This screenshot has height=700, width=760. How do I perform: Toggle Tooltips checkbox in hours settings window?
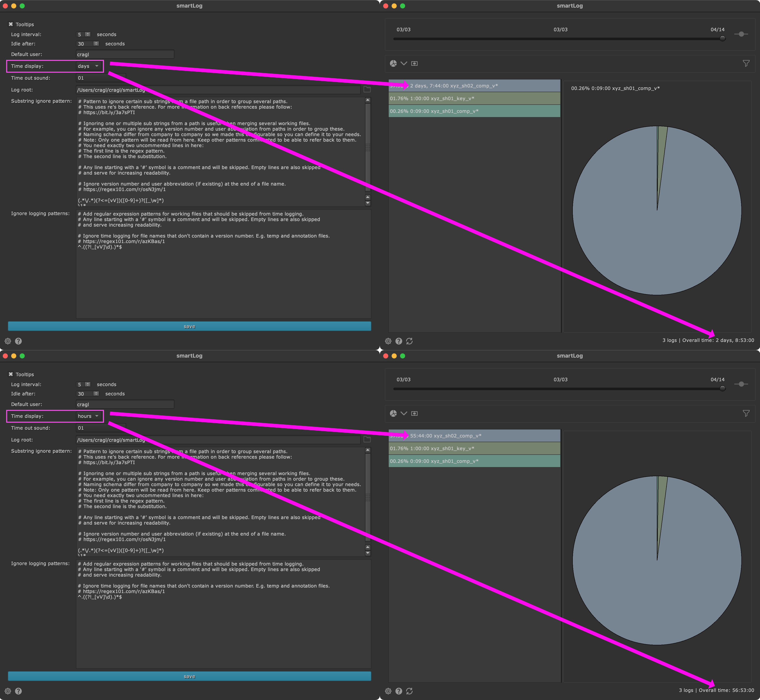11,374
